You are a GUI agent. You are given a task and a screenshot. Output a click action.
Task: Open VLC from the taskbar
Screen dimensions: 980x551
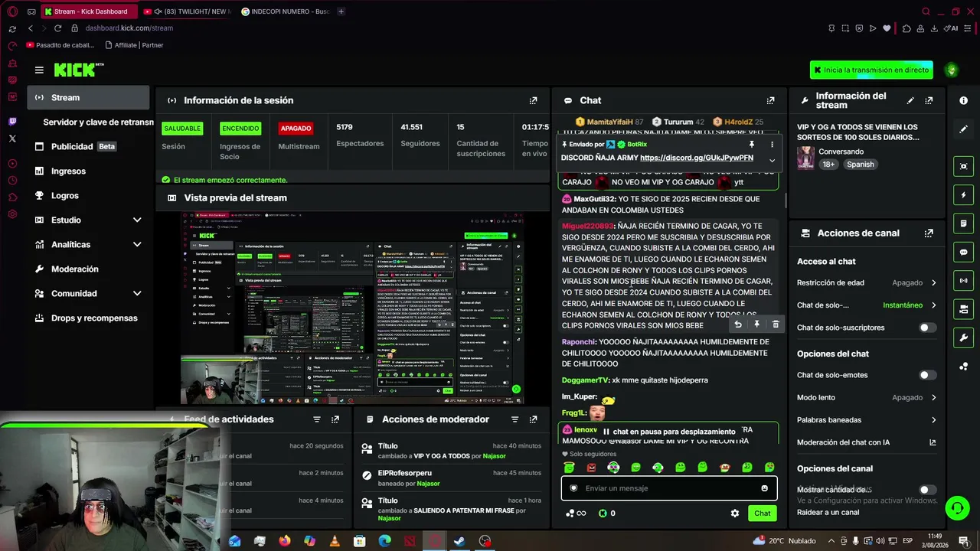coord(335,541)
